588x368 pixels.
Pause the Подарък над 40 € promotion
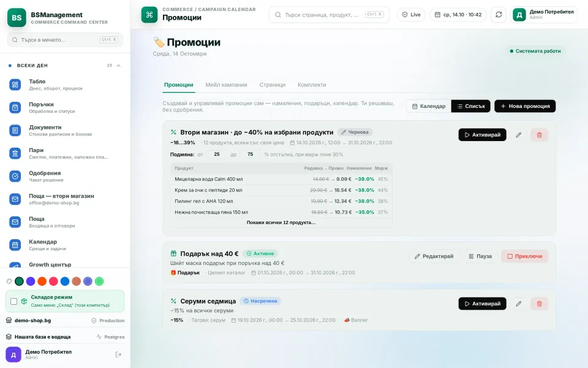[480, 256]
